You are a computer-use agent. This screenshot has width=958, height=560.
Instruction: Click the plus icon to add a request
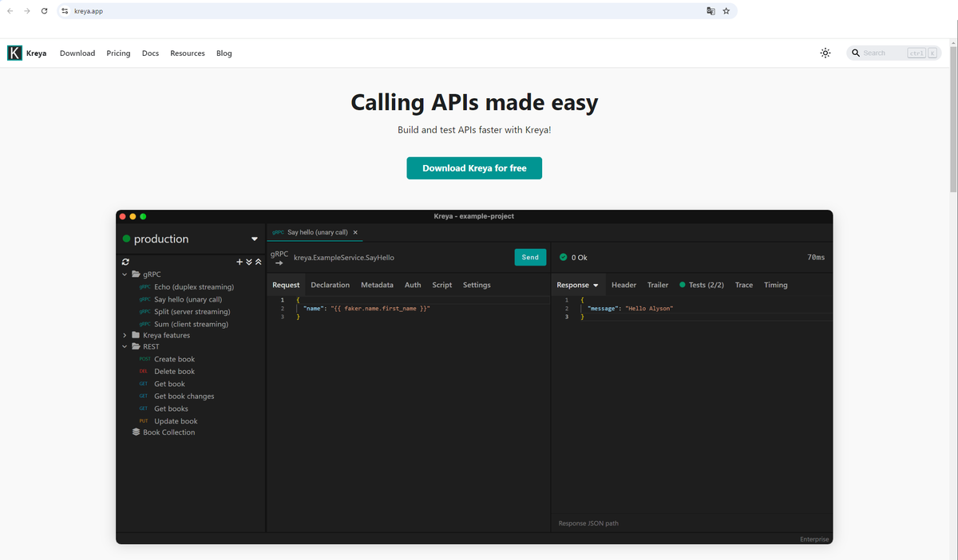coord(239,262)
